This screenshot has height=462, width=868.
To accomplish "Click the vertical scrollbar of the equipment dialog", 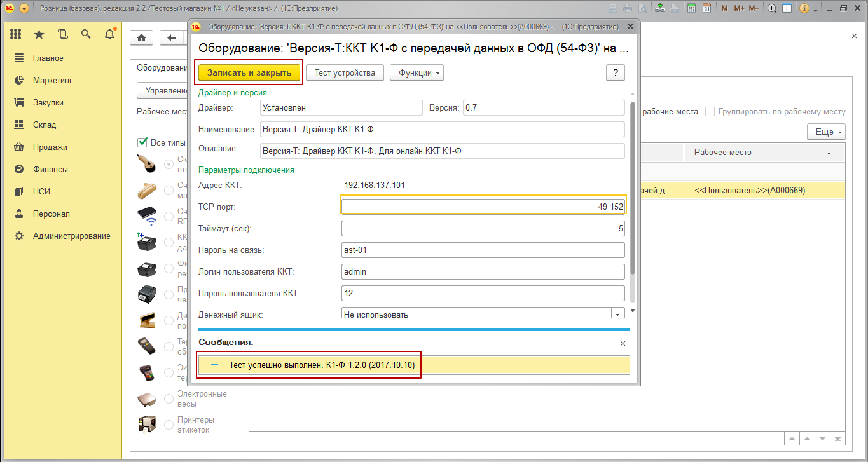I will (x=633, y=188).
